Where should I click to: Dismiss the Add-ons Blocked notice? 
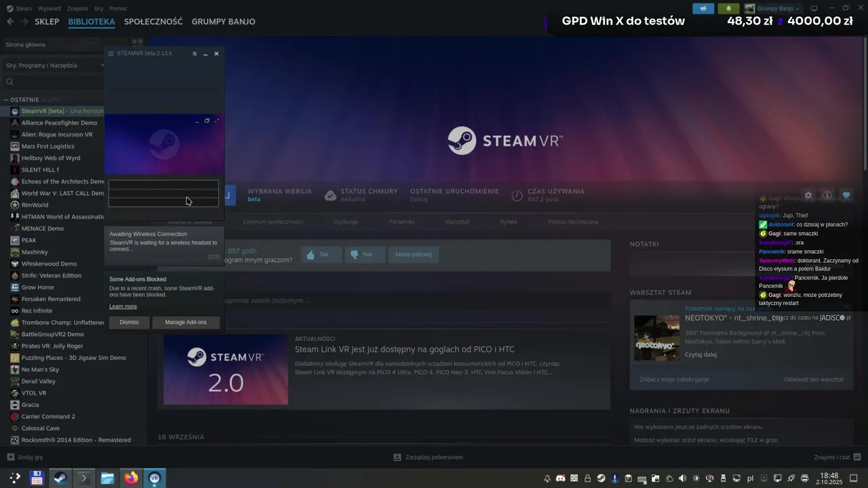(129, 322)
